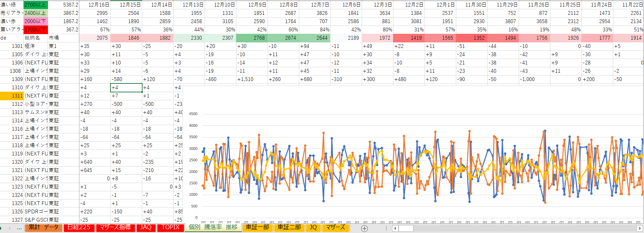644x233 pixels.
Task: Select the highlighted row 1311 code cell
Action: 12,96
